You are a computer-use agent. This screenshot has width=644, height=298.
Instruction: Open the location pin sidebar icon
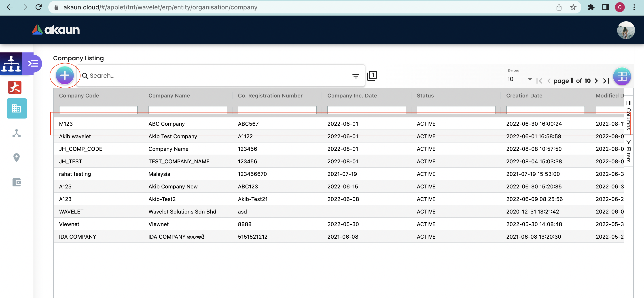click(x=17, y=158)
